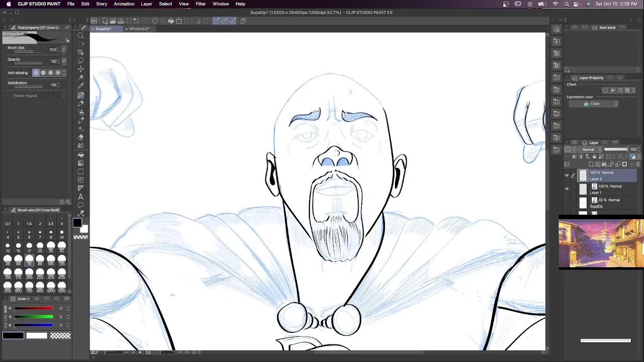This screenshot has height=362, width=644.
Task: Open the Item bank tab
Action: [x=604, y=28]
